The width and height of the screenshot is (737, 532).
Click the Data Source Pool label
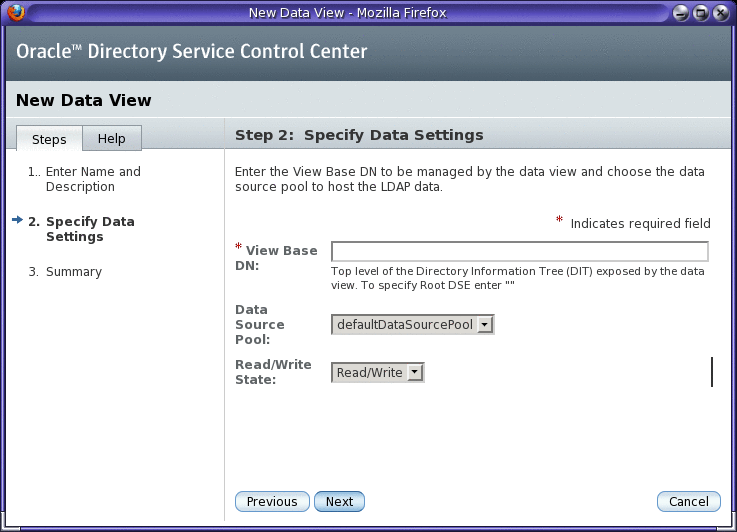pyautogui.click(x=259, y=324)
